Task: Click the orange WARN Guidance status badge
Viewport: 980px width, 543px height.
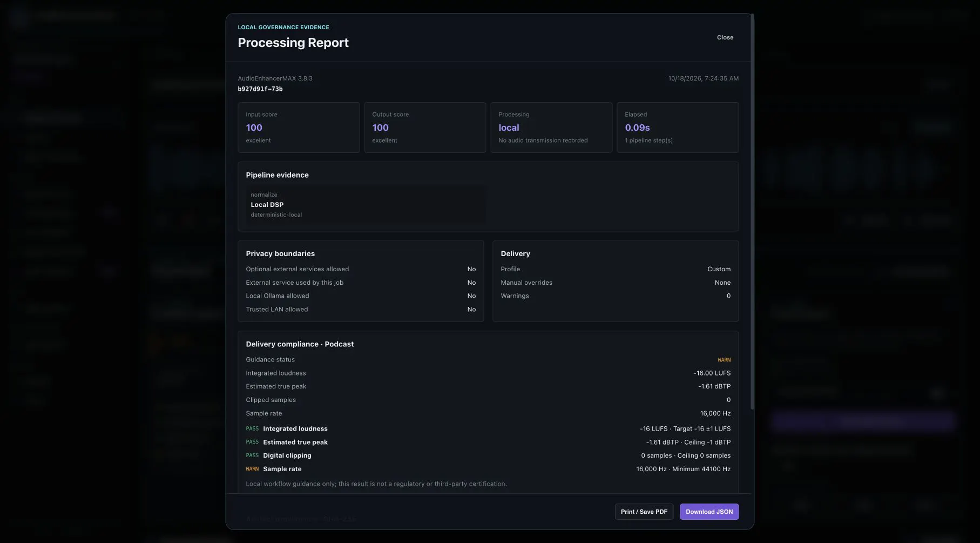Action: coord(724,360)
